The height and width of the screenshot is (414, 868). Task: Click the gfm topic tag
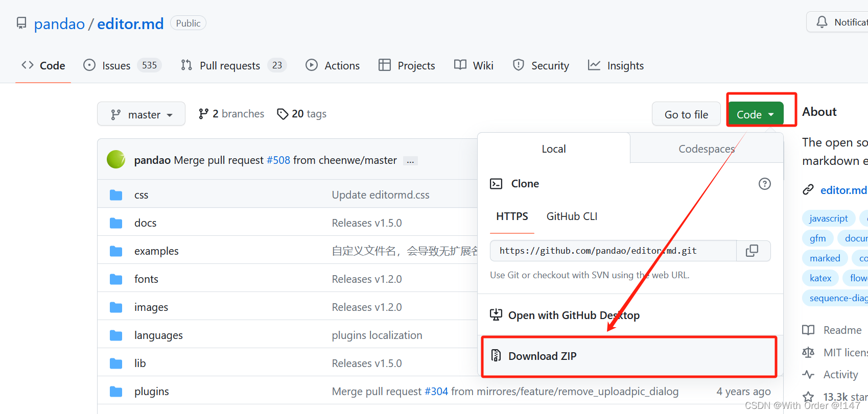pyautogui.click(x=818, y=238)
